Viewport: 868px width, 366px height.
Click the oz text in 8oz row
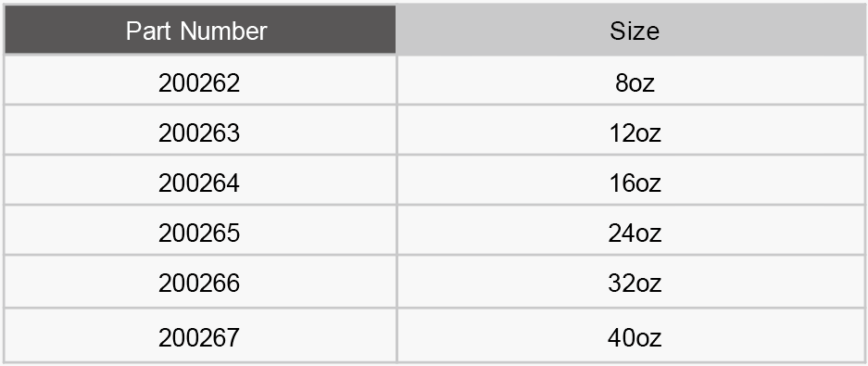click(x=642, y=83)
